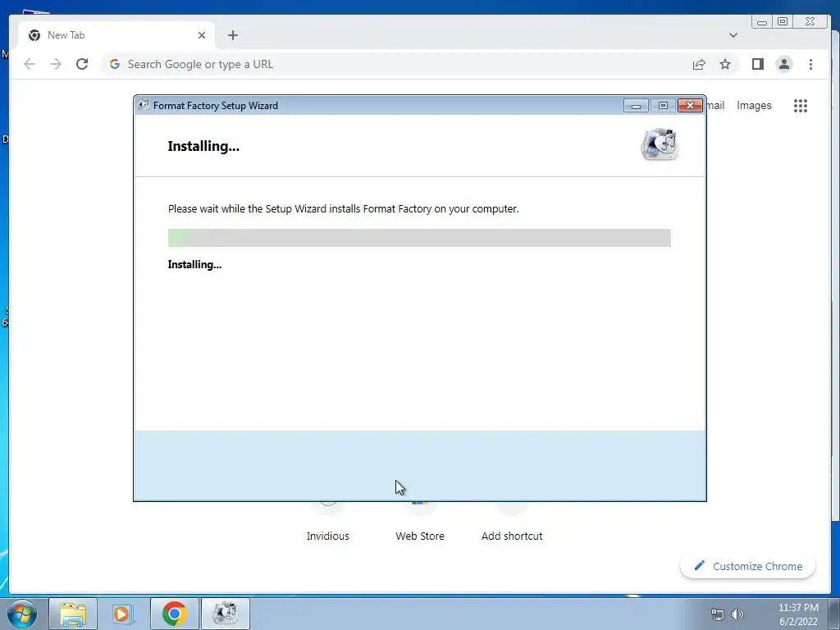Open the Chrome three-dot menu
Image resolution: width=840 pixels, height=630 pixels.
click(x=810, y=64)
